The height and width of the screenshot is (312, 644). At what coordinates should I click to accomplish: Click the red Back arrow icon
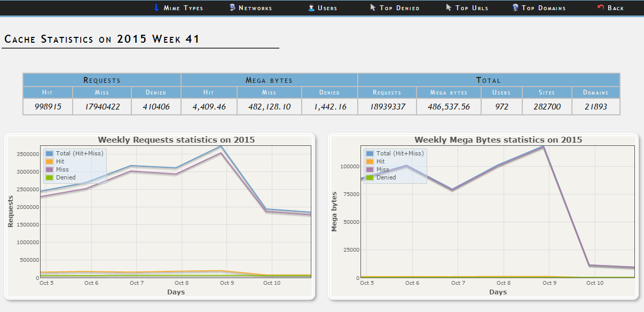click(600, 7)
